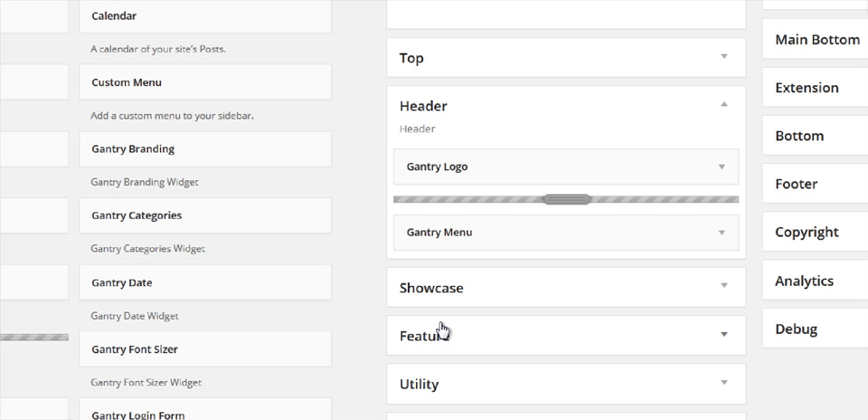Screen dimensions: 868x420
Task: Select the Gantry Font Sizer widget
Action: (x=205, y=349)
